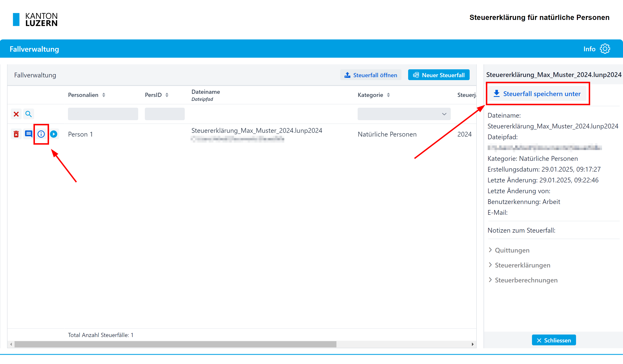
Task: Click the Neuer Steuerfall button
Action: (438, 75)
